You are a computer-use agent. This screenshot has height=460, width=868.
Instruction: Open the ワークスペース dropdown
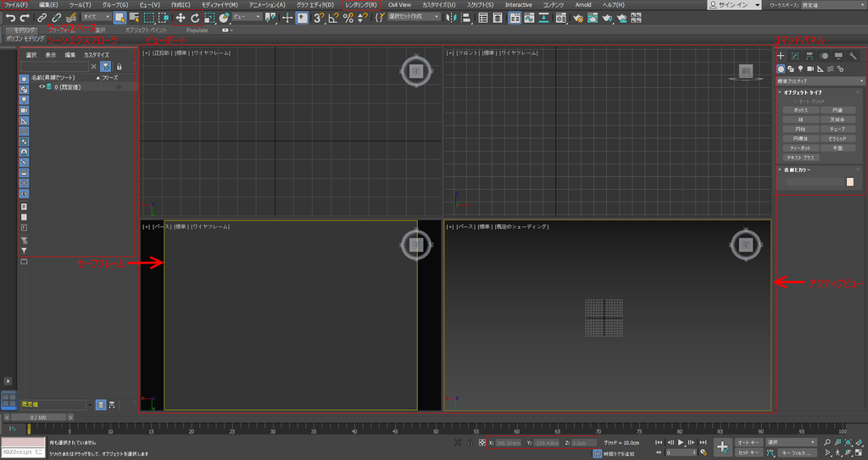pos(832,4)
